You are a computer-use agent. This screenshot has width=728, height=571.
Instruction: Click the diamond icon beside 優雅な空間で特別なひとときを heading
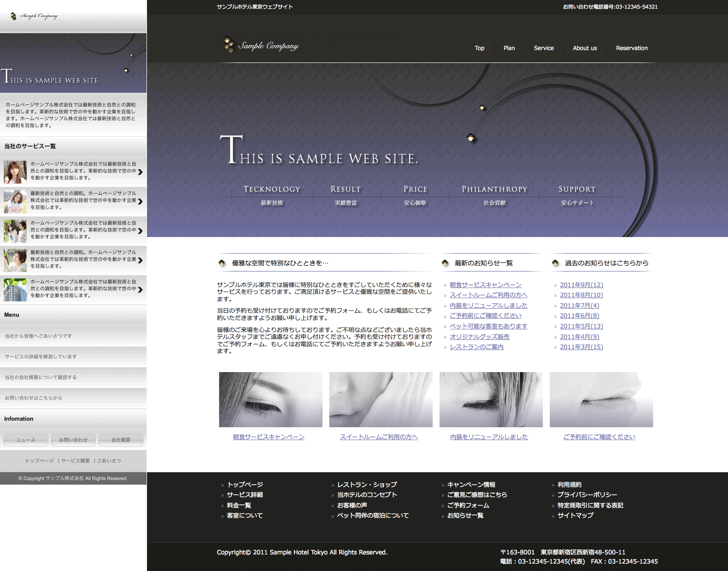click(x=222, y=263)
